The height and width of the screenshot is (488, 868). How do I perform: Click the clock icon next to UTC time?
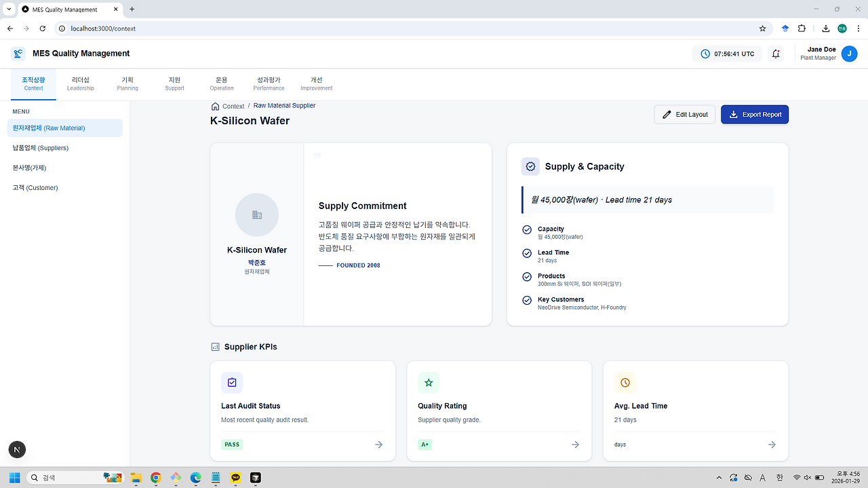tap(705, 54)
